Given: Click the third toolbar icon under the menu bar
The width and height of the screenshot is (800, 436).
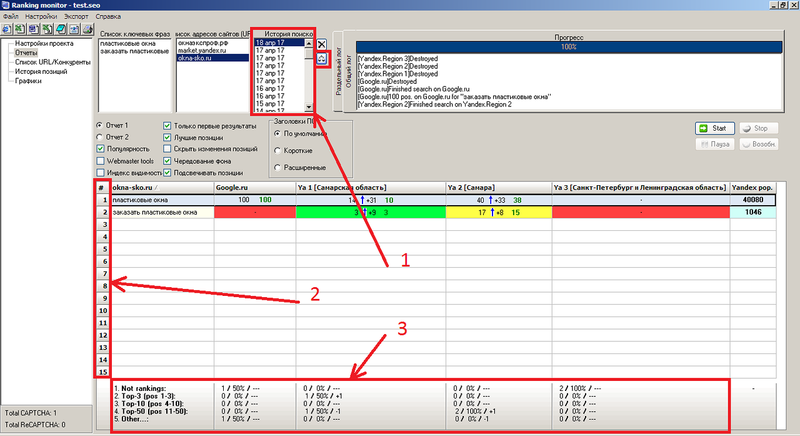Looking at the screenshot, I should [34, 30].
